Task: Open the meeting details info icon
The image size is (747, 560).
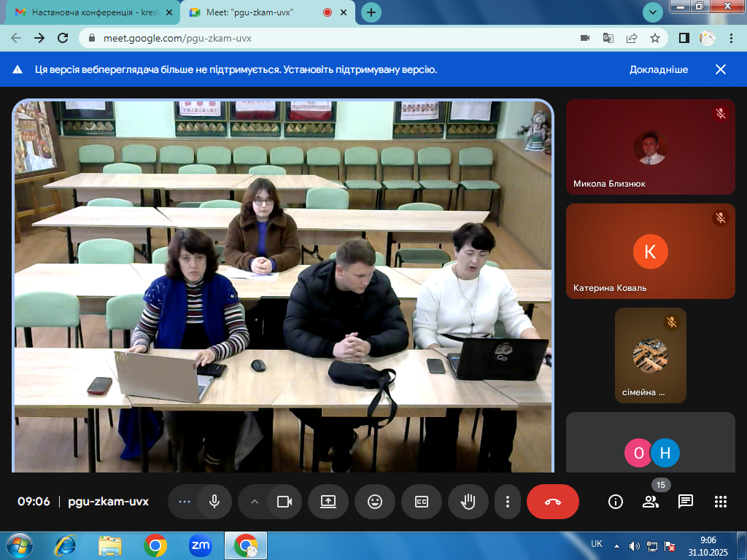Action: [616, 502]
